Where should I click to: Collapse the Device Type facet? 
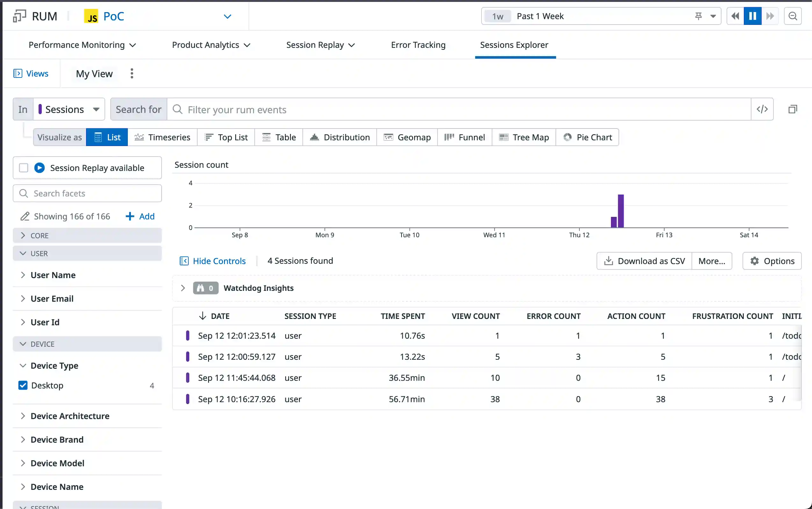click(x=23, y=365)
